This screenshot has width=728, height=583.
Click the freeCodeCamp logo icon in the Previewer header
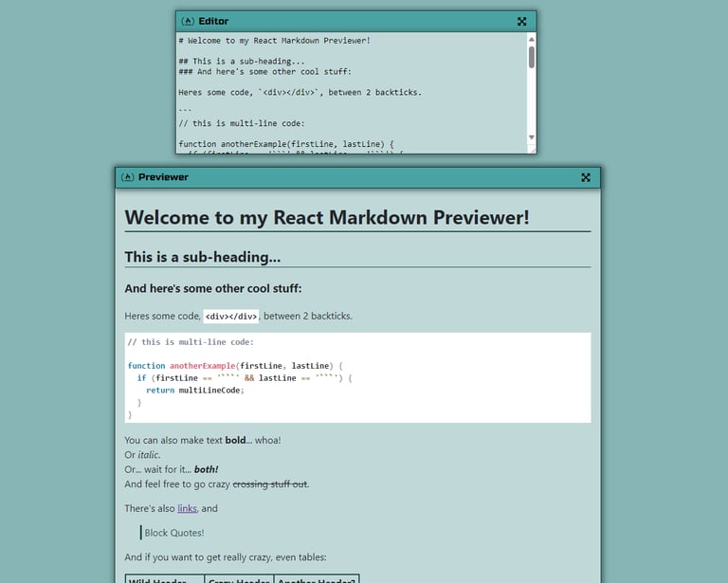click(x=127, y=177)
